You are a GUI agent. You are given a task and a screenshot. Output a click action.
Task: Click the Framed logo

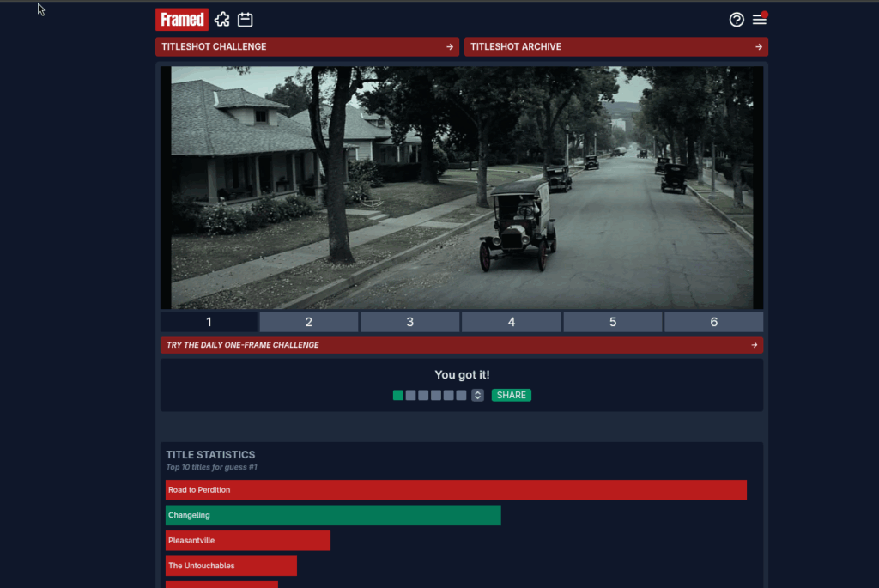(x=182, y=20)
